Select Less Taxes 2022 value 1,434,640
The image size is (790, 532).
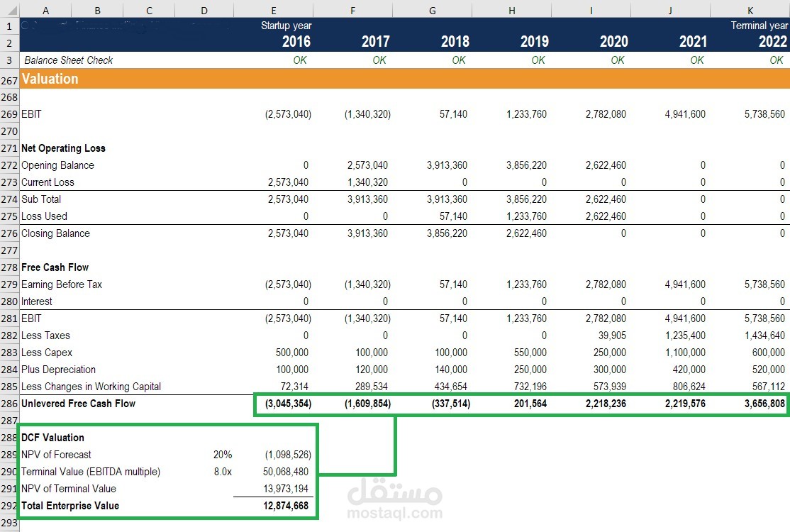[764, 336]
